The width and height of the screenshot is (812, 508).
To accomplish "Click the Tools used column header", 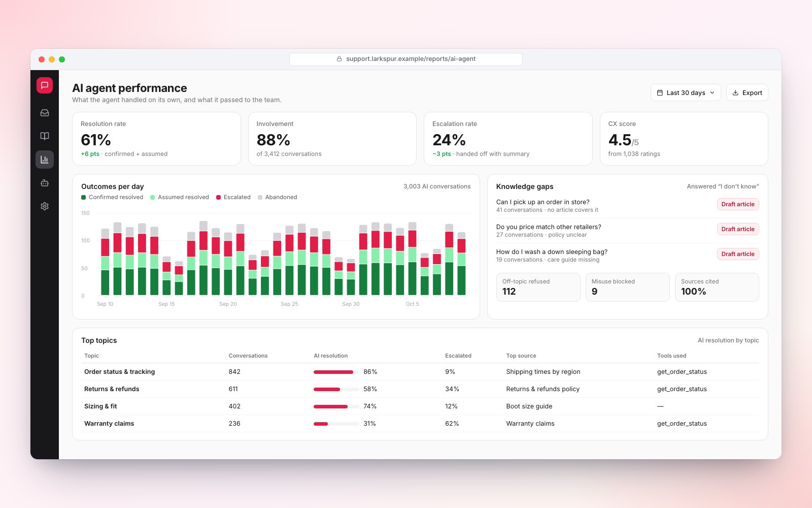I will click(x=671, y=356).
